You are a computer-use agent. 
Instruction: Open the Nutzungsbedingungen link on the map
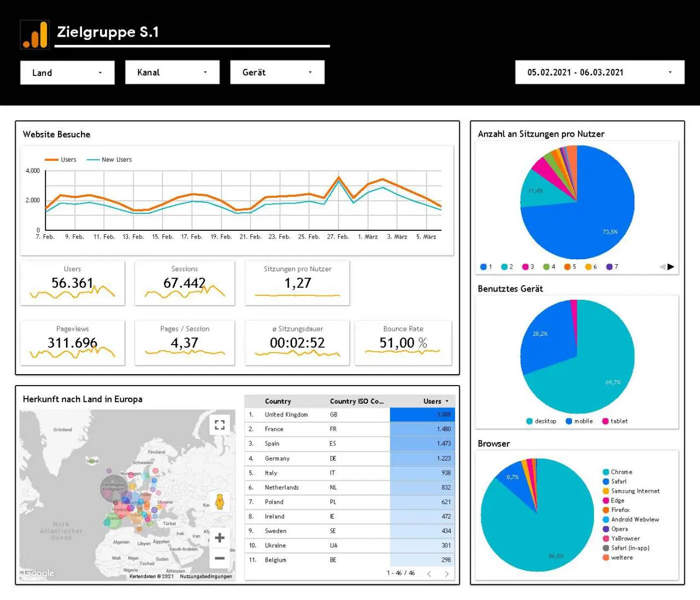click(206, 576)
